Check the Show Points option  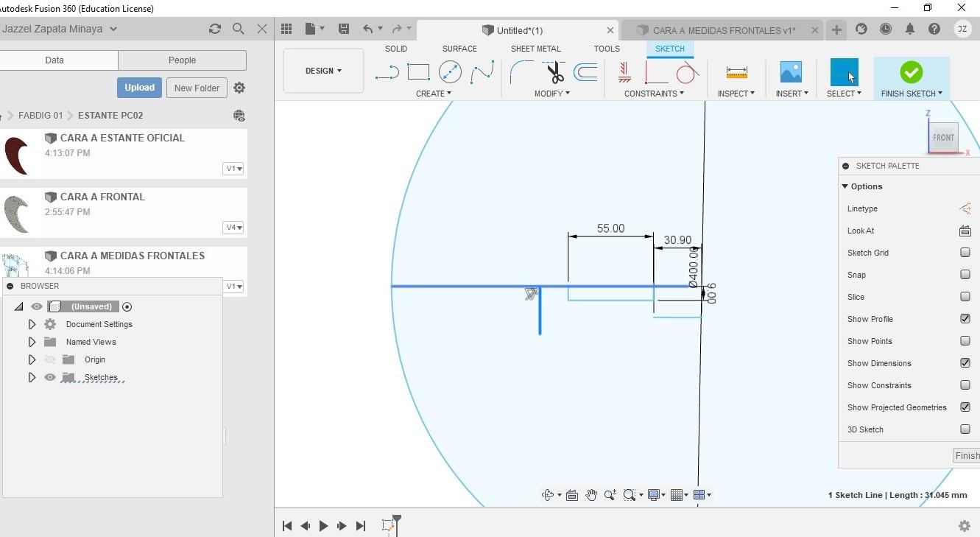pos(965,341)
